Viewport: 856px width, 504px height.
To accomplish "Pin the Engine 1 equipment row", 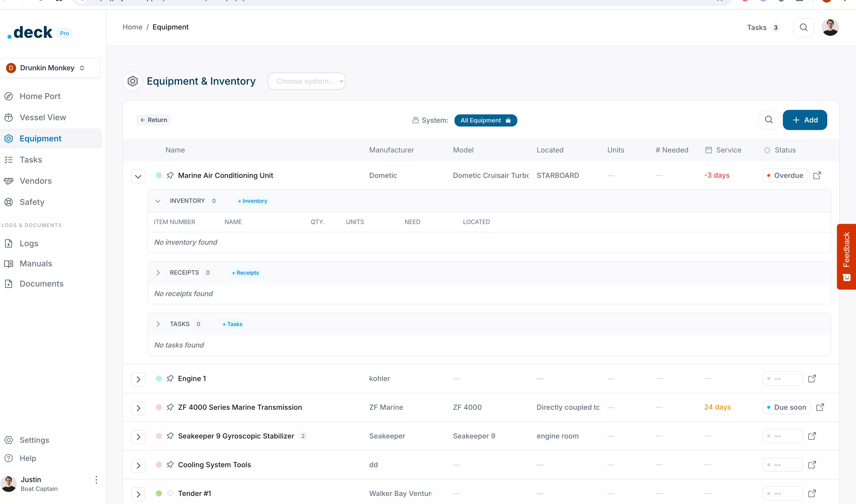I will [170, 378].
